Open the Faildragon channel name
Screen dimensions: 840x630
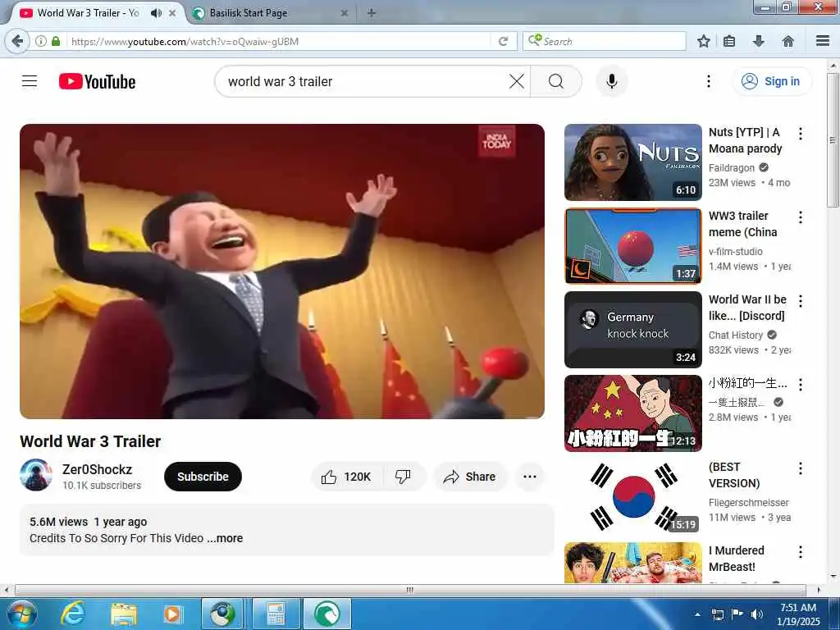[x=731, y=167]
